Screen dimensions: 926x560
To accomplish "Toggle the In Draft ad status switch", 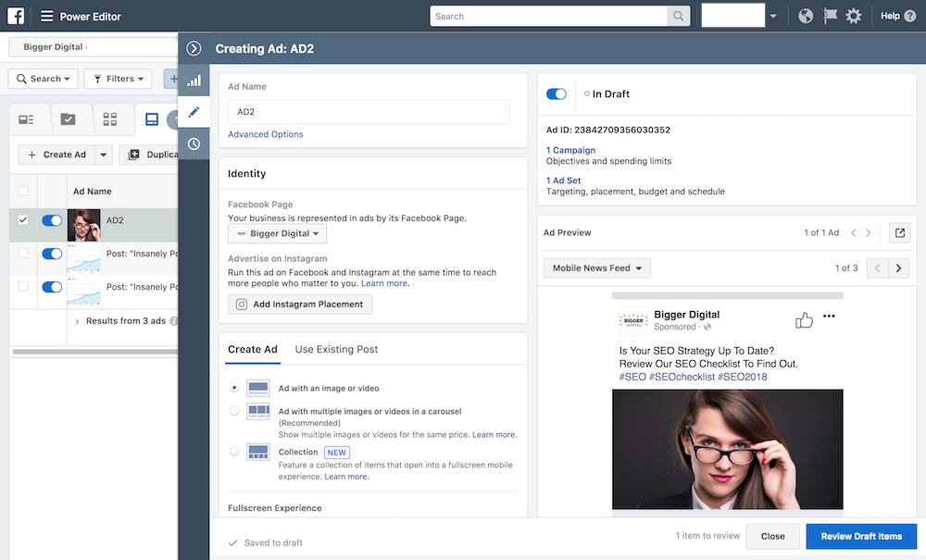I will click(x=557, y=93).
